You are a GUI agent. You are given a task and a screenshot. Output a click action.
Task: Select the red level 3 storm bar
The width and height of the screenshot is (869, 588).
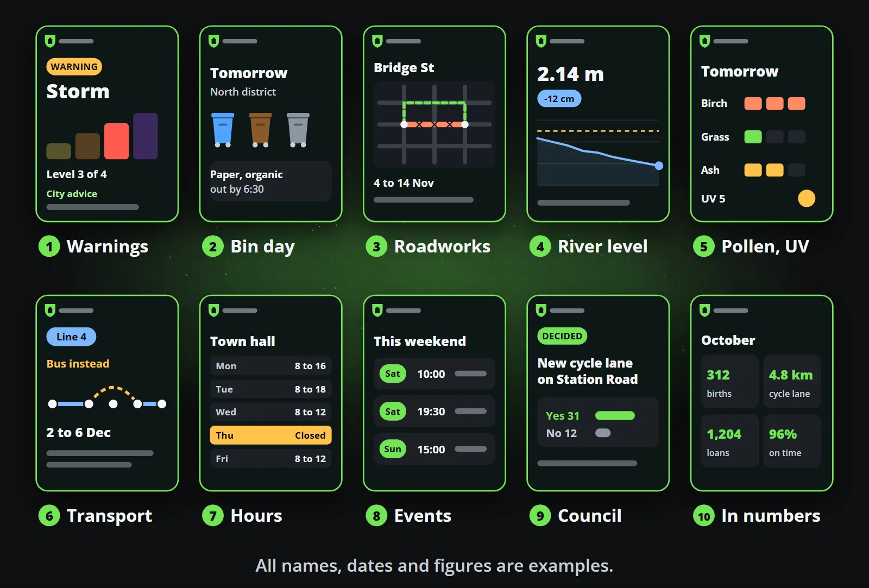tap(116, 141)
